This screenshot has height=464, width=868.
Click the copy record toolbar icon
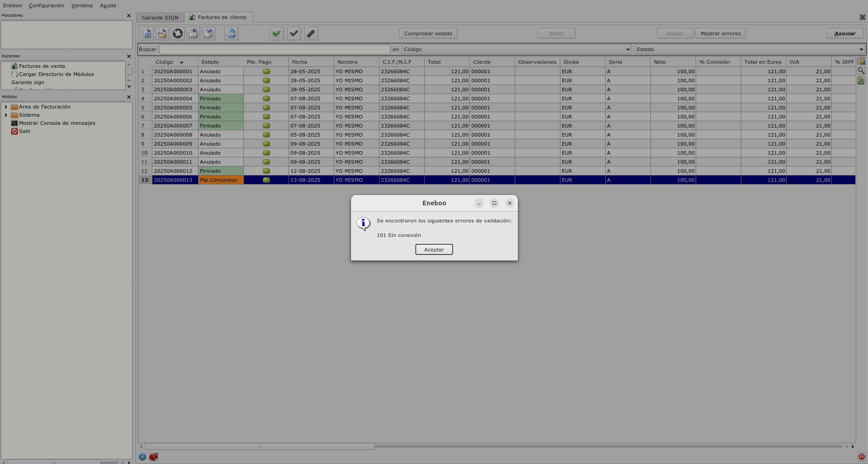pos(209,33)
